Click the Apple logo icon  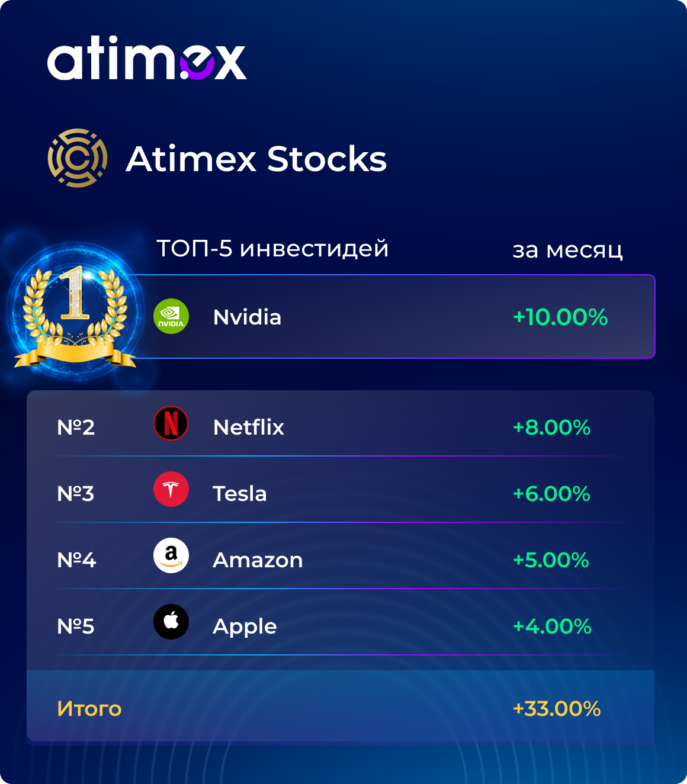[171, 622]
